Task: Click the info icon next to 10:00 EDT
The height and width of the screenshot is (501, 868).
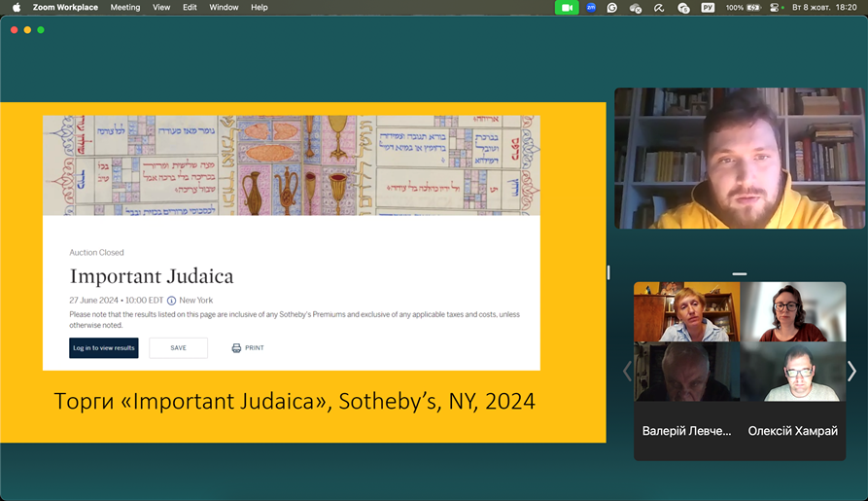Action: click(x=171, y=301)
